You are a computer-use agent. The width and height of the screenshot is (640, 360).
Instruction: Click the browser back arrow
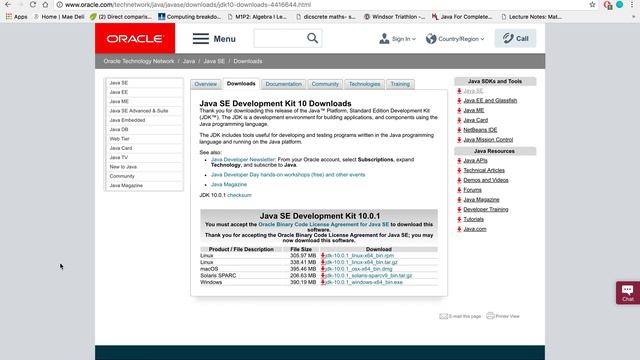pos(8,4)
